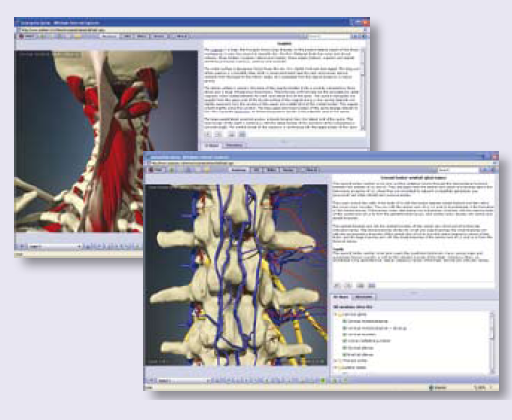Expand the Thoracic spine folder in tree
The image size is (512, 420).
(336, 360)
